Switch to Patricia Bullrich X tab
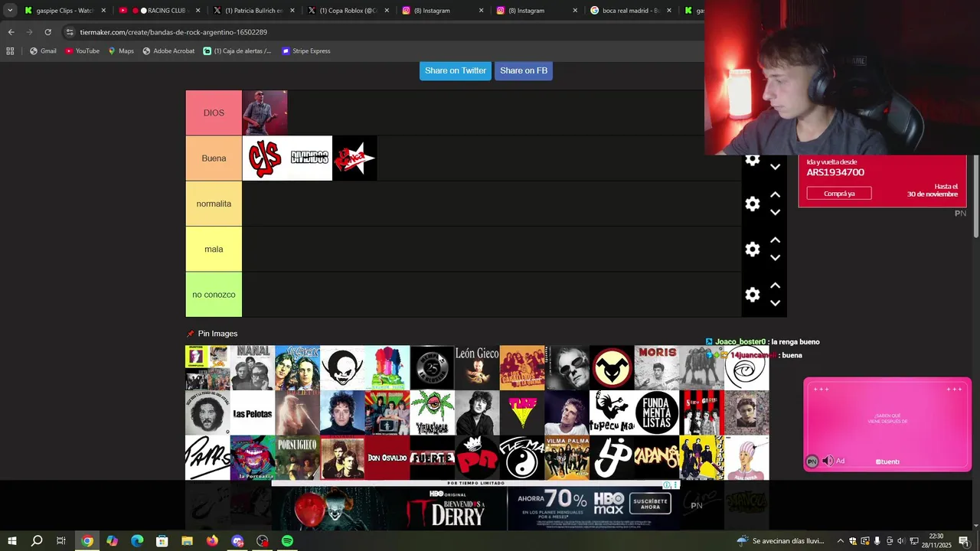 click(254, 11)
